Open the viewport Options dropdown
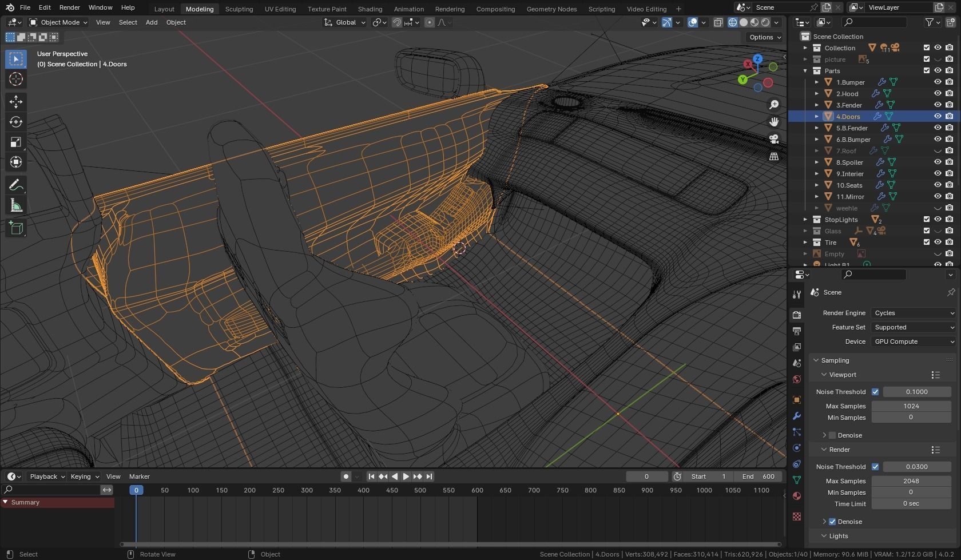Screen dimensions: 961x560 coord(765,37)
